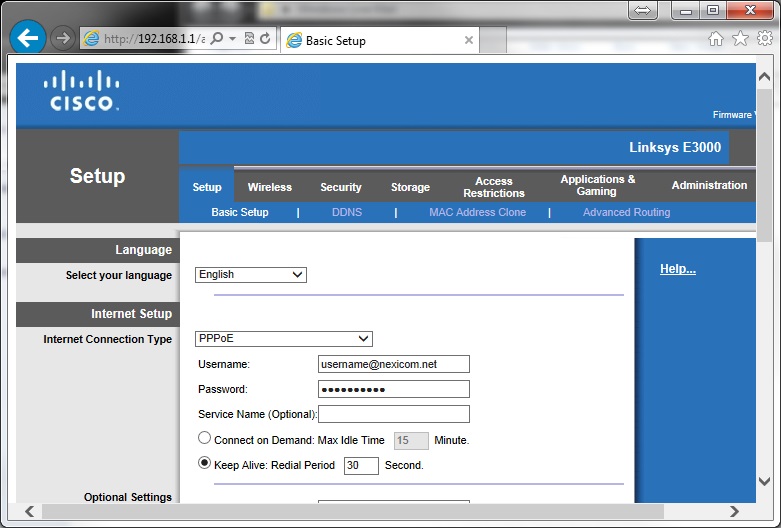Open the Applications & Gaming tab

[597, 185]
